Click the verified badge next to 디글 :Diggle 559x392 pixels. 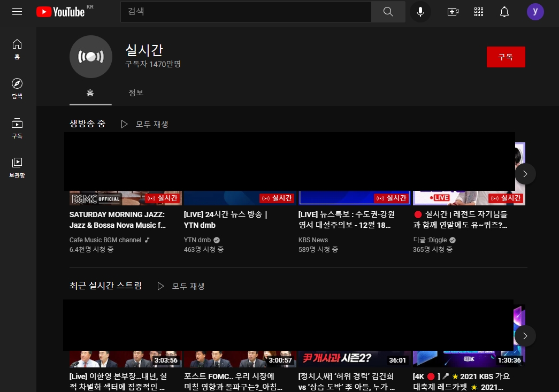point(453,240)
